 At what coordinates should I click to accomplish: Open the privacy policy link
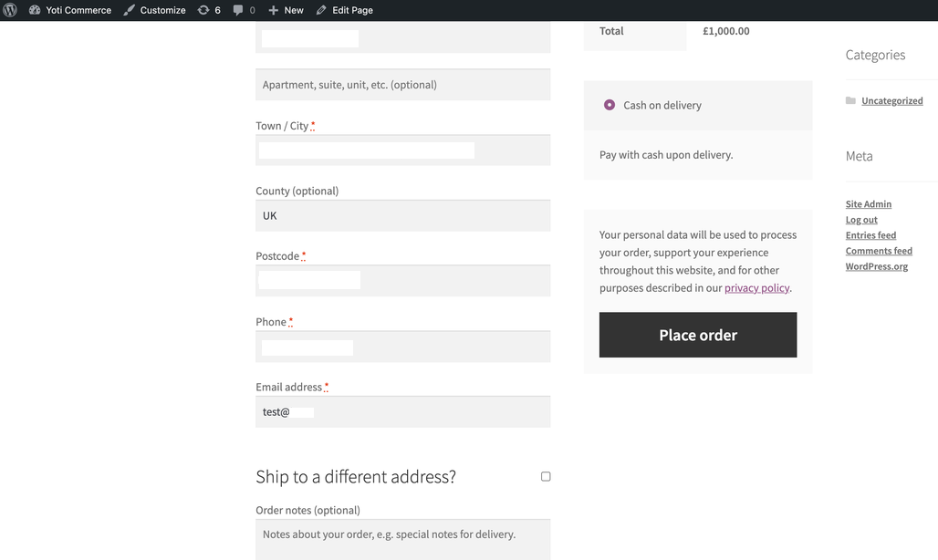(x=757, y=287)
